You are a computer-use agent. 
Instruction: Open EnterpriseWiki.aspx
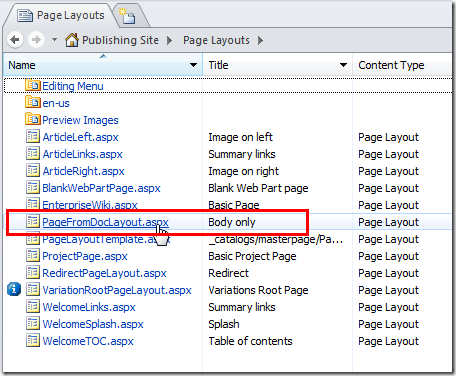pyautogui.click(x=90, y=205)
